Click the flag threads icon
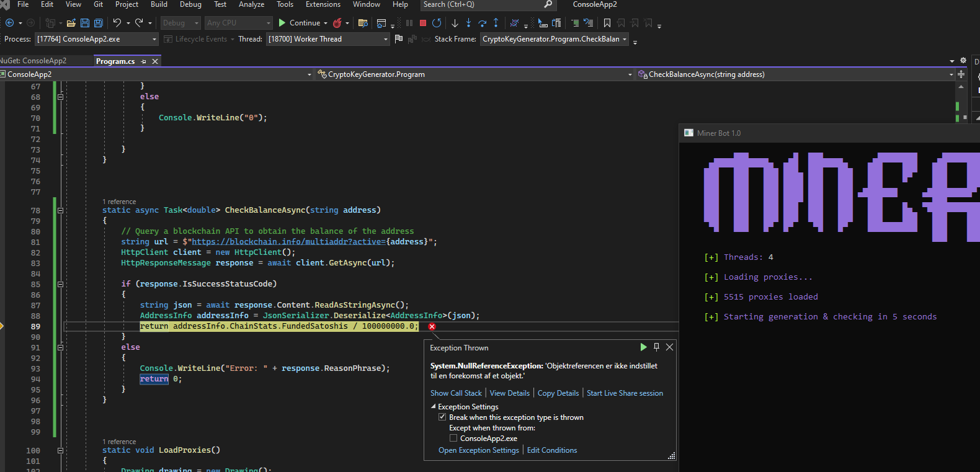Screen dimensions: 980x472 point(398,39)
